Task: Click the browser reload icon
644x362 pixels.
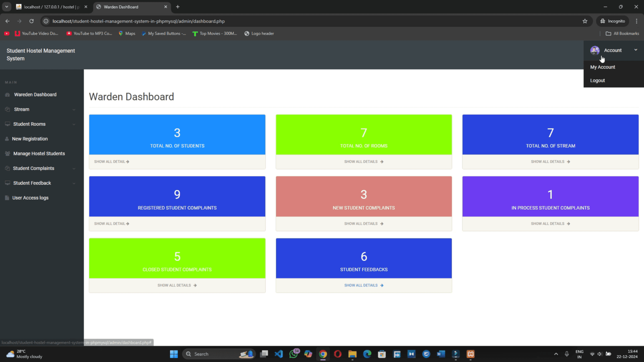Action: pyautogui.click(x=31, y=21)
